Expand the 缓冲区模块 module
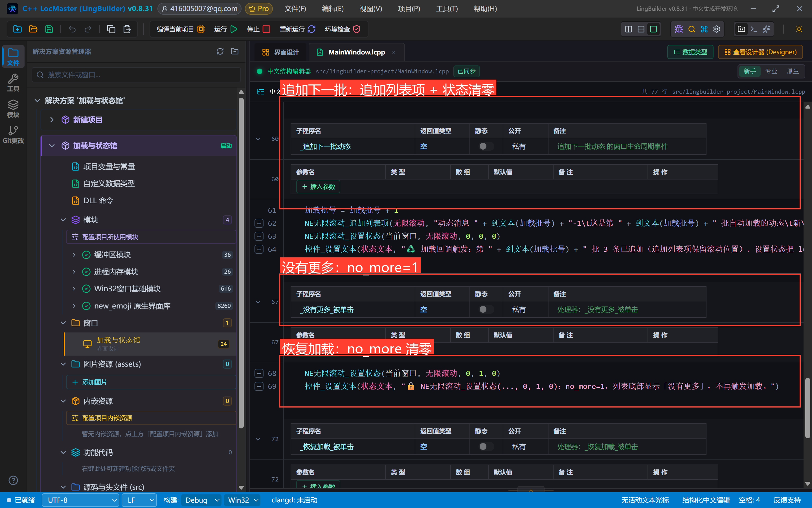This screenshot has height=508, width=812. (x=74, y=255)
